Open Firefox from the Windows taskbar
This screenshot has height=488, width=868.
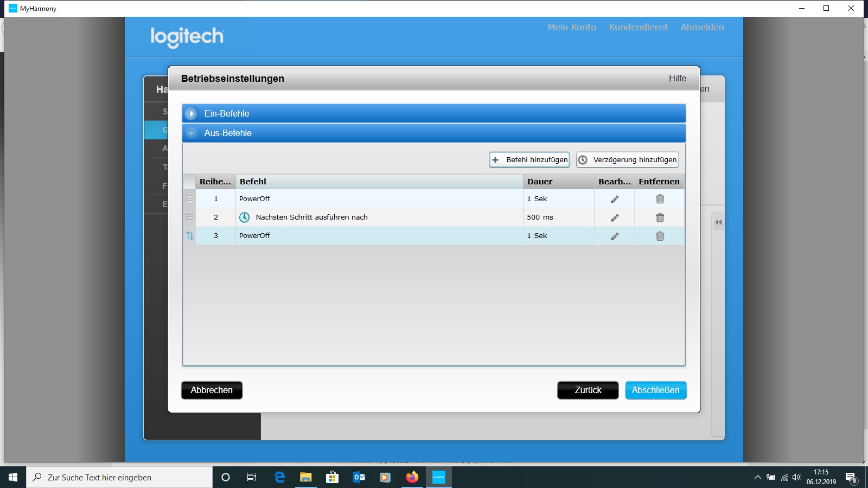(412, 477)
